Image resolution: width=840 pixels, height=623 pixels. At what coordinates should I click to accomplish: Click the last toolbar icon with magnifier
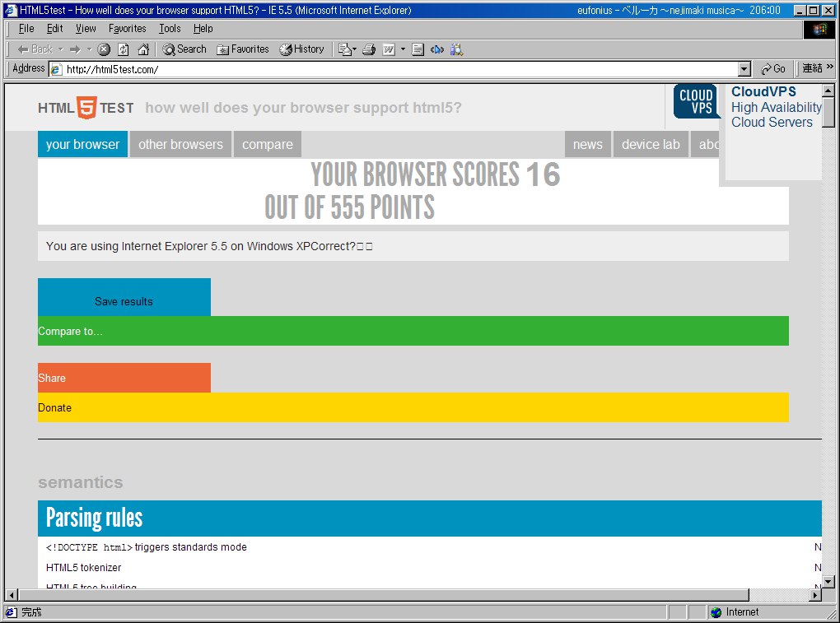pos(456,49)
